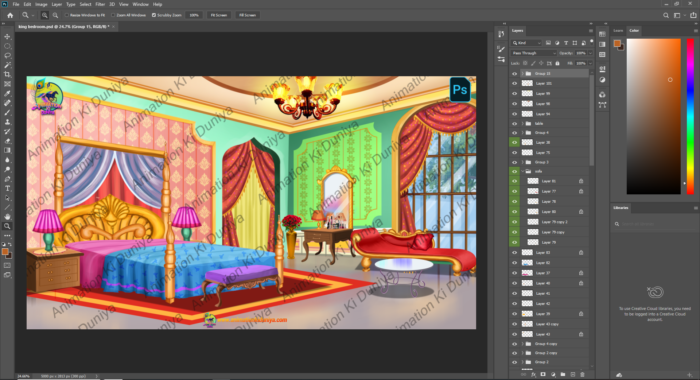Open the Filter menu
The width and height of the screenshot is (700, 380).
coord(100,4)
